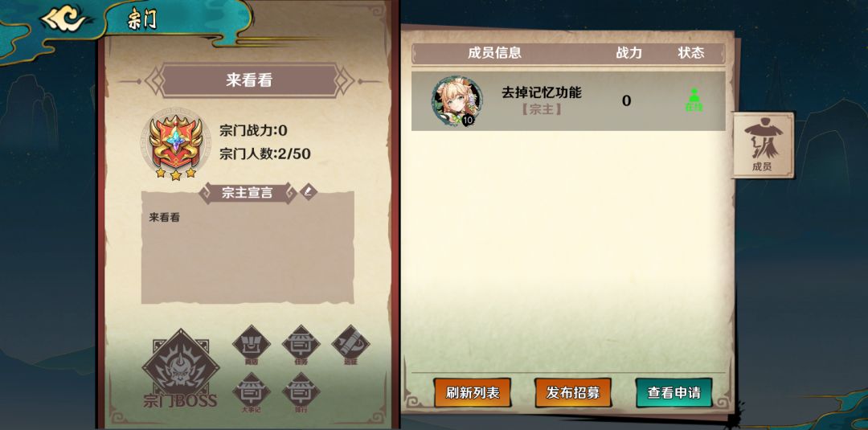Click the 发布招募 button
This screenshot has width=868, height=430.
(573, 393)
